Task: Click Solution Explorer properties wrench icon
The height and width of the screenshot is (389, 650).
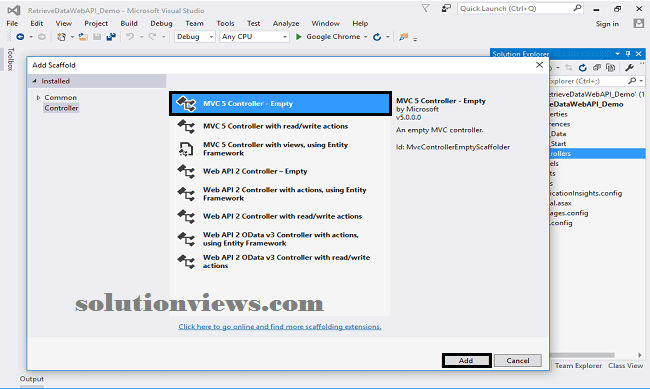Action: [629, 68]
